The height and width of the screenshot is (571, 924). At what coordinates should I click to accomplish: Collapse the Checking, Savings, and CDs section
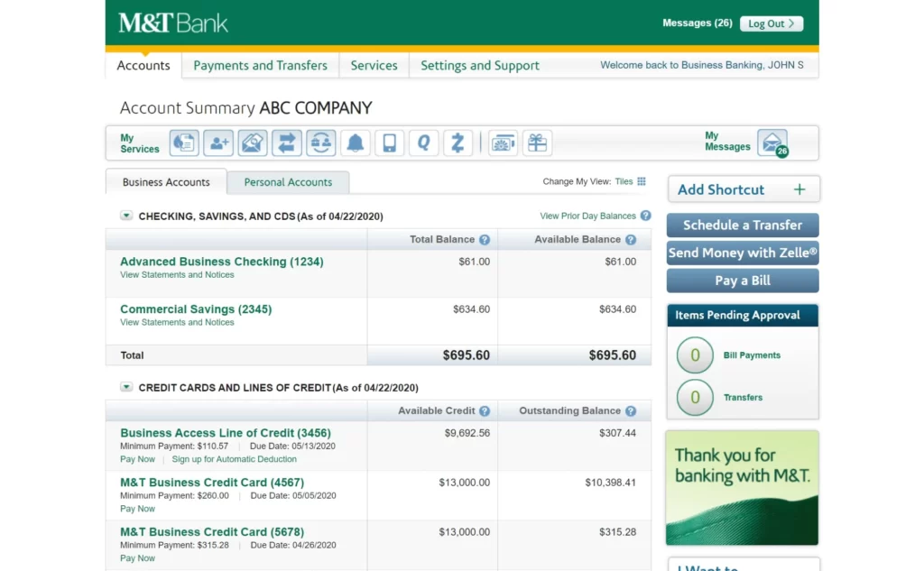coord(126,216)
